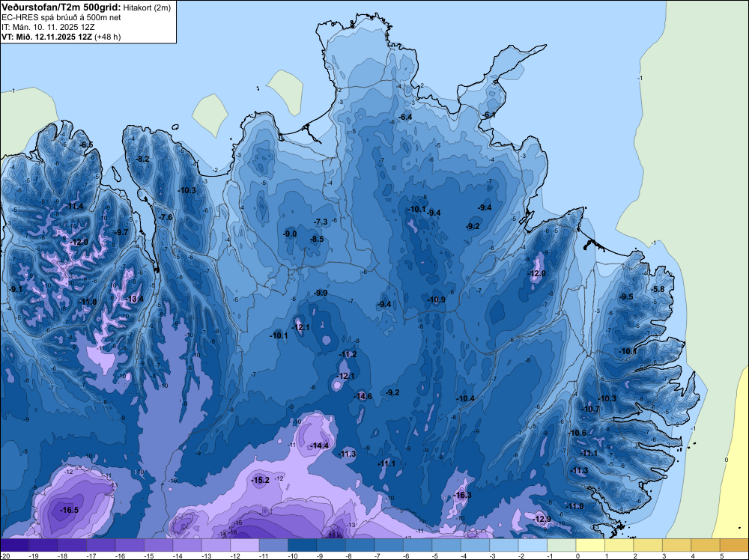Click the -9.7 temperature value on the map

point(121,233)
